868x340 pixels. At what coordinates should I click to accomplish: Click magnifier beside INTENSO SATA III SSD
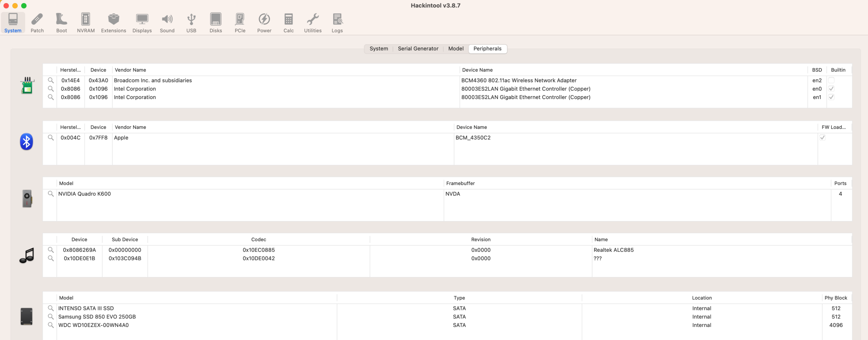point(51,308)
